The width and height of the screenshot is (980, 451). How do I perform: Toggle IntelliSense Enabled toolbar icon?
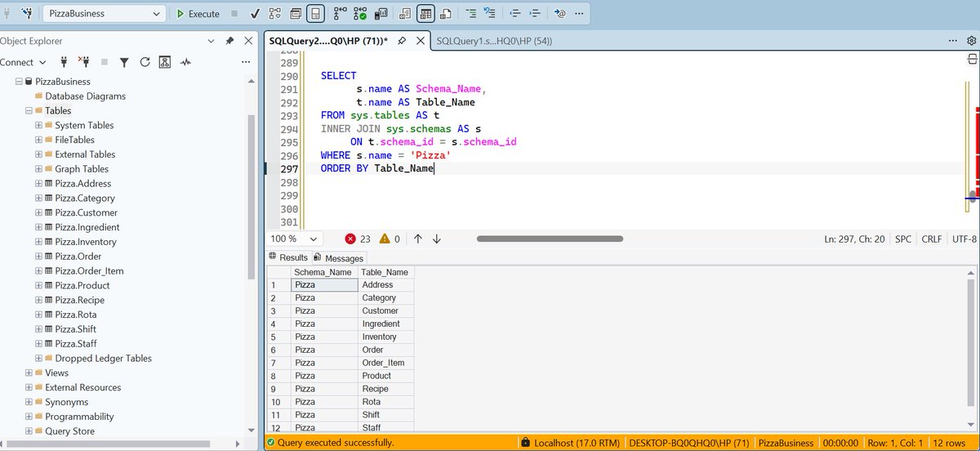(316, 14)
